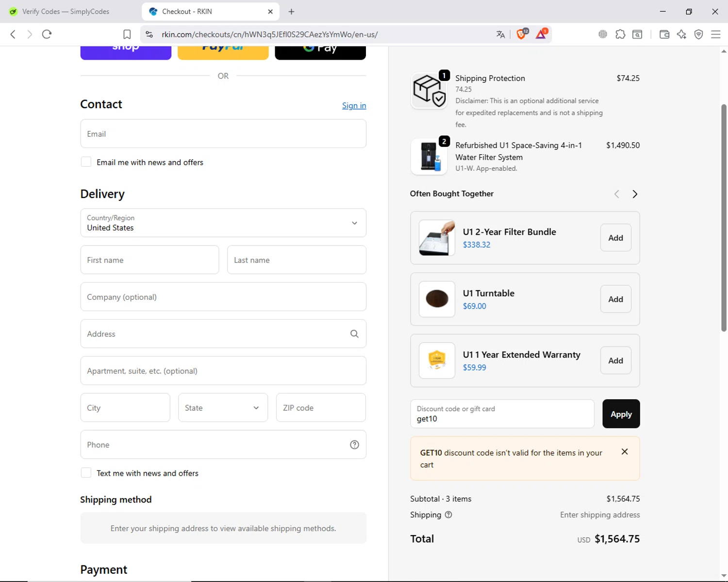Pay with Shop Pay button
728x582 pixels.
126,52
